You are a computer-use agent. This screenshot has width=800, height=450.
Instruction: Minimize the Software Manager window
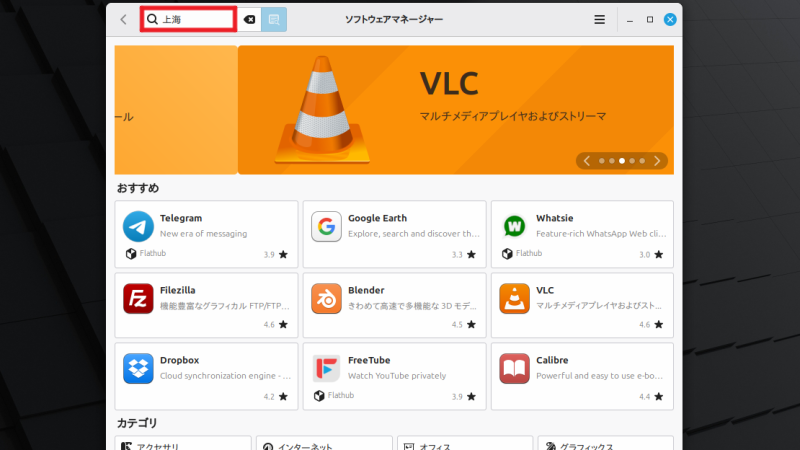click(630, 19)
